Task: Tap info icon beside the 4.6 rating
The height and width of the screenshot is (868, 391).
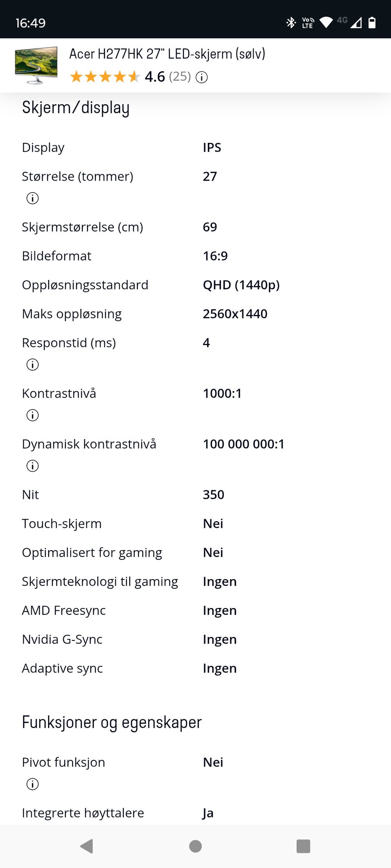Action: 202,77
